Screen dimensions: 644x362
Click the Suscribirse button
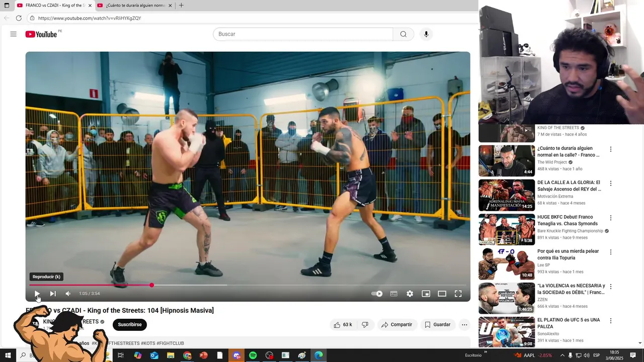point(130,325)
